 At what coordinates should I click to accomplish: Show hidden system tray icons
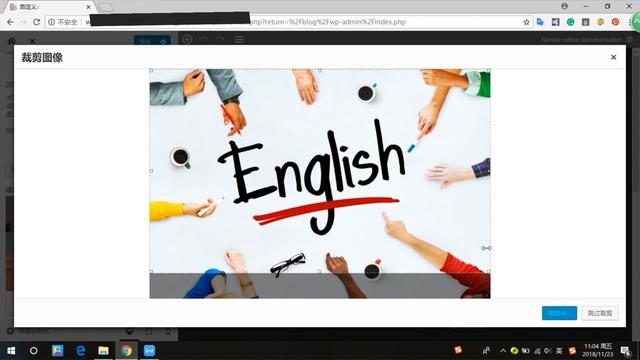tap(503, 351)
